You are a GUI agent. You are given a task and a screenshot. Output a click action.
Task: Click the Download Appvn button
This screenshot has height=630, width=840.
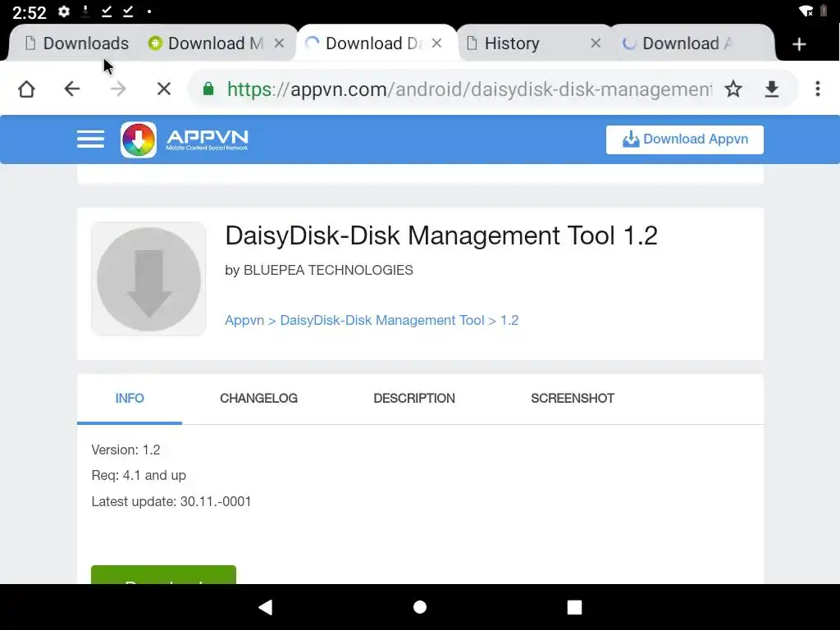(x=685, y=139)
